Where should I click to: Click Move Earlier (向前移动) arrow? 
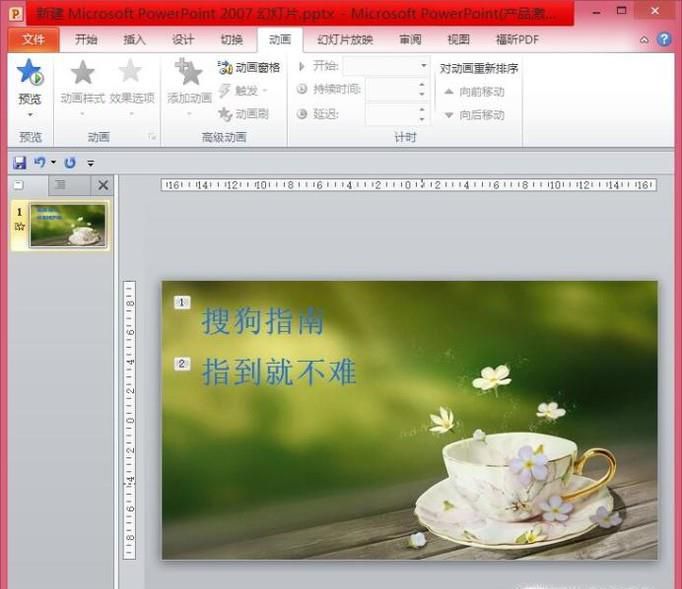[449, 92]
